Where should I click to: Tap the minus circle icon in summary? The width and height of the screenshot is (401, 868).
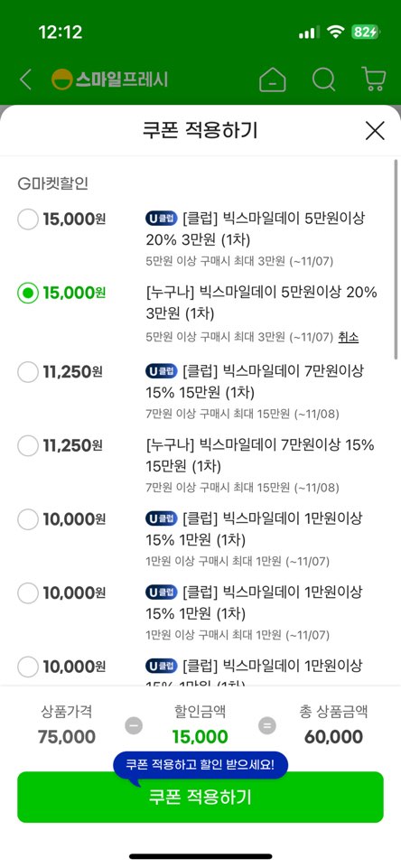point(134,725)
